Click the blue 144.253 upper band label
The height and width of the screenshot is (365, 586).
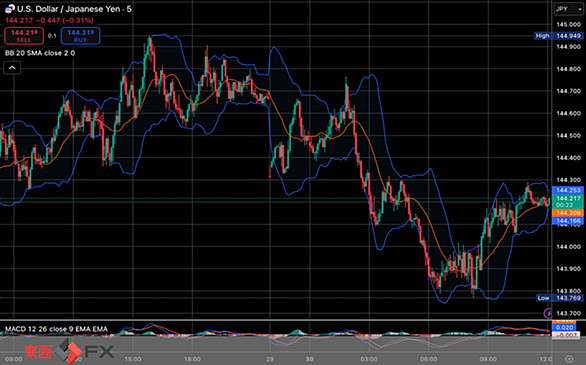coord(568,190)
